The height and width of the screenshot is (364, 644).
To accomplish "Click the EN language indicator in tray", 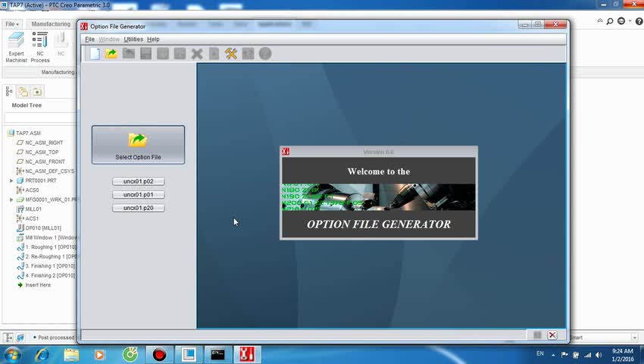I will (540, 353).
